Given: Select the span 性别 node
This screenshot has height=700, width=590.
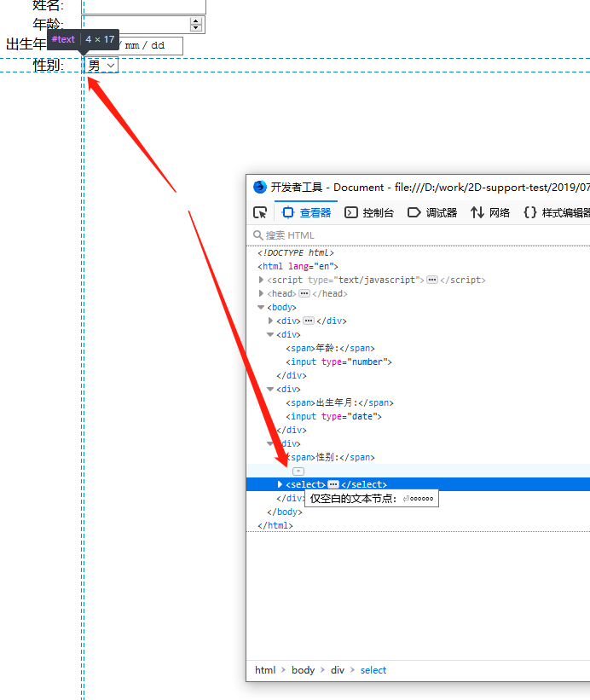Looking at the screenshot, I should 331,457.
